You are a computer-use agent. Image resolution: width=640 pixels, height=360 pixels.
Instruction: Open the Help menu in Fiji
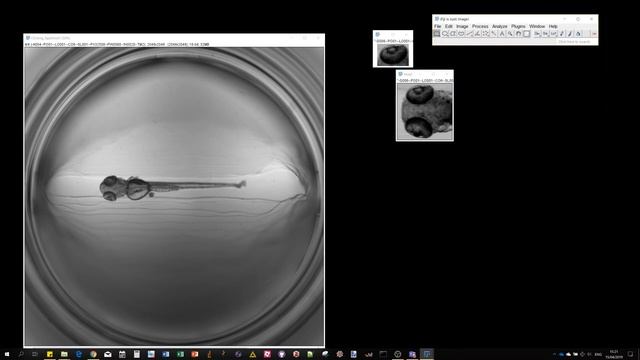[553, 26]
